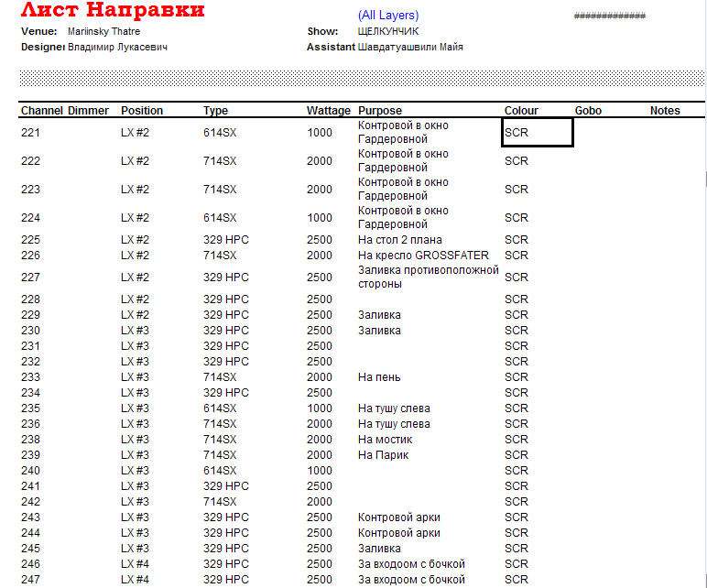Screen dimensions: 707x588
Task: Click the '714SX' type for channel 236
Action: pos(220,424)
